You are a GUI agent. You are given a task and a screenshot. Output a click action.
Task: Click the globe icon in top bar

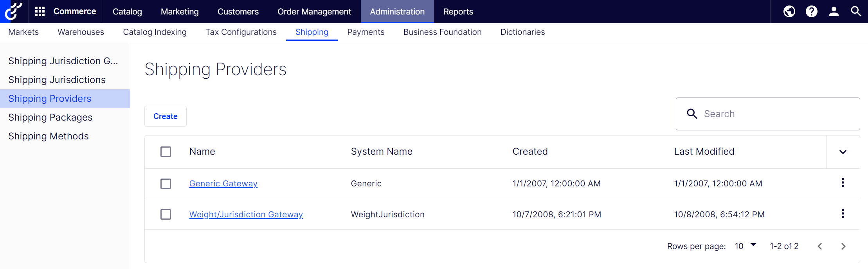pos(789,11)
